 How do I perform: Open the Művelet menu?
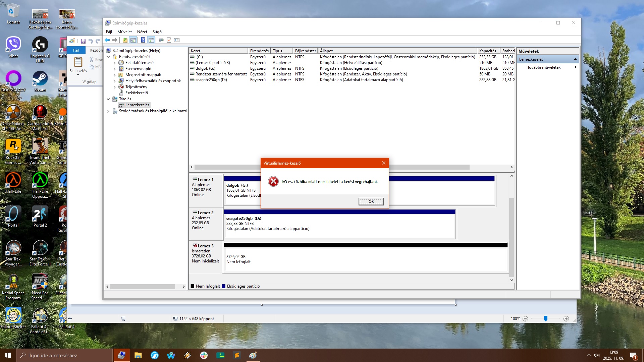124,32
